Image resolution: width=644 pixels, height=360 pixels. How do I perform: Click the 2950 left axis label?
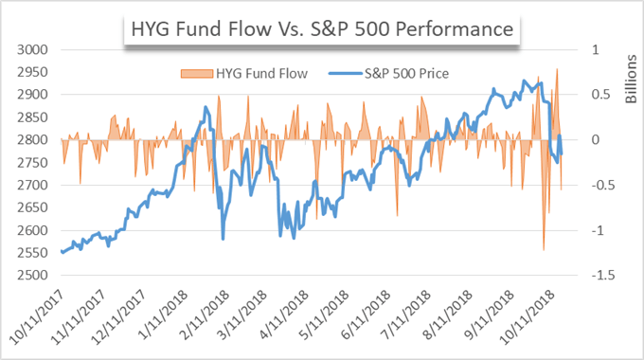pos(32,72)
